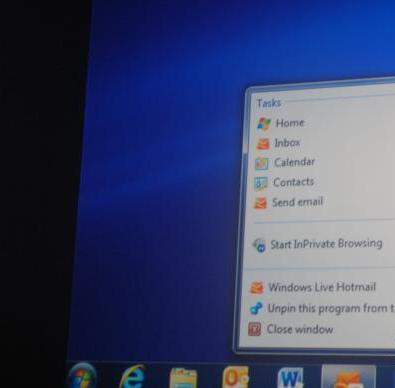The image size is (395, 388).
Task: Open Microsoft Word from the taskbar
Action: click(x=291, y=378)
